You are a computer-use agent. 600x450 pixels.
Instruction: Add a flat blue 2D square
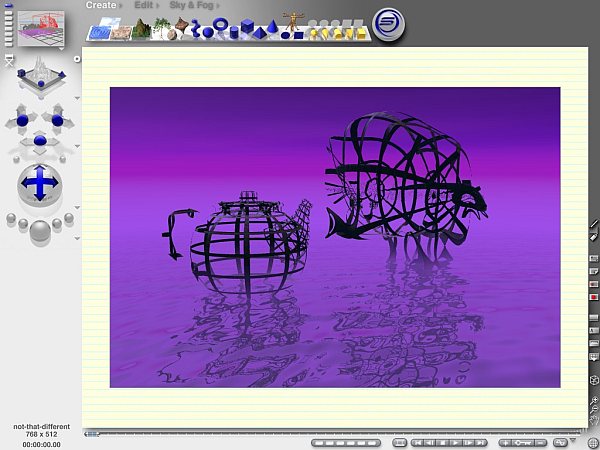[x=299, y=35]
